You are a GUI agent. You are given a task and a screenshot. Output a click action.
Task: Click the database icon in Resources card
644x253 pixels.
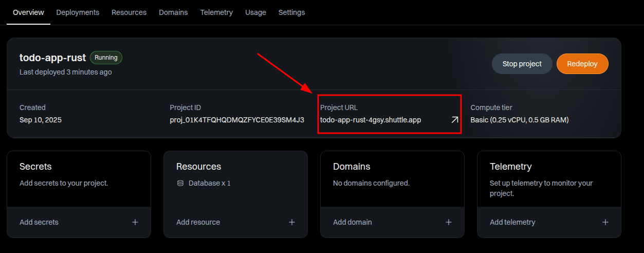[180, 183]
